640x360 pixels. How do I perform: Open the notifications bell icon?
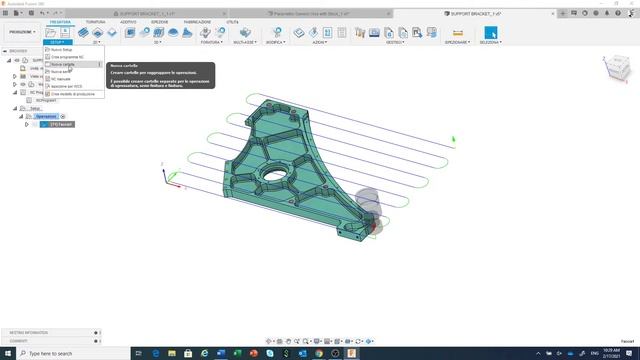click(607, 13)
